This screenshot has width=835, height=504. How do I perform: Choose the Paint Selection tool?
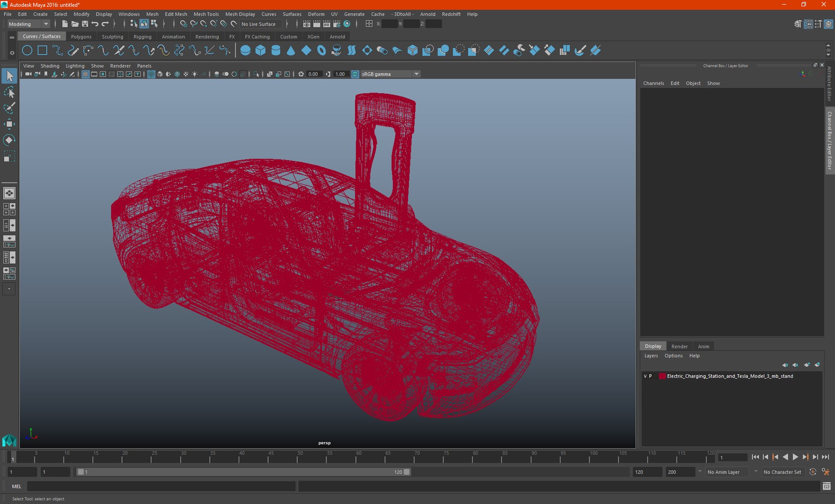tap(9, 108)
